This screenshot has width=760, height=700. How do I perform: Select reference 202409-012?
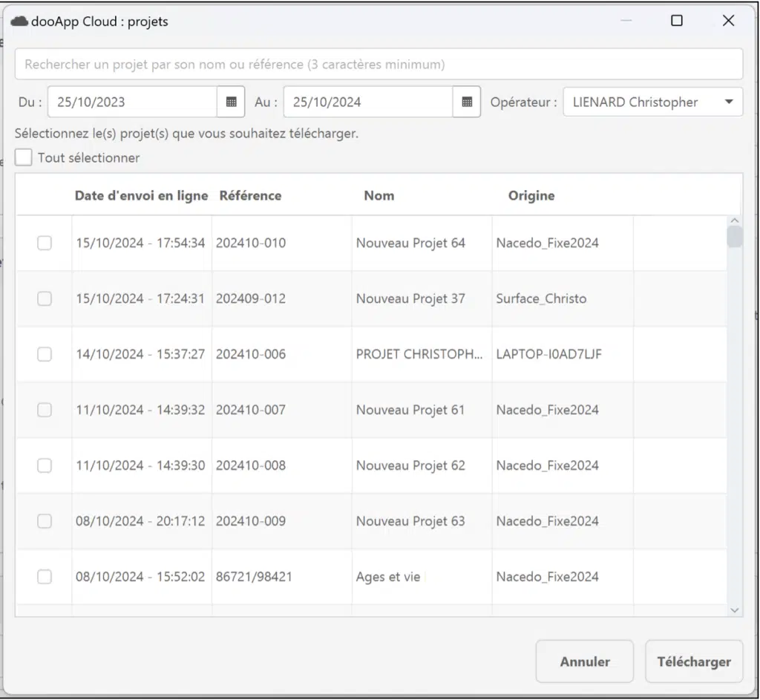point(251,298)
